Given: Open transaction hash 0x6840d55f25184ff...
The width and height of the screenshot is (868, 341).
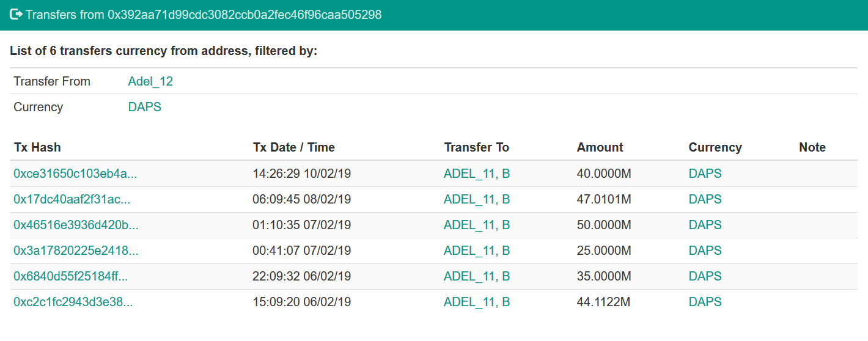Looking at the screenshot, I should point(71,276).
